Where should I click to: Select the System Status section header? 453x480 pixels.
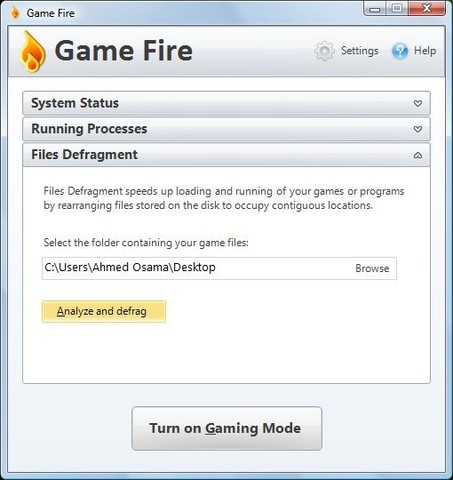point(226,103)
